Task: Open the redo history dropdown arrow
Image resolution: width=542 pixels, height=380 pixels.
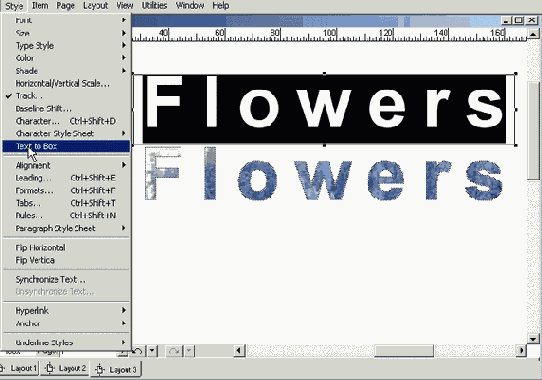Action: 189,351
